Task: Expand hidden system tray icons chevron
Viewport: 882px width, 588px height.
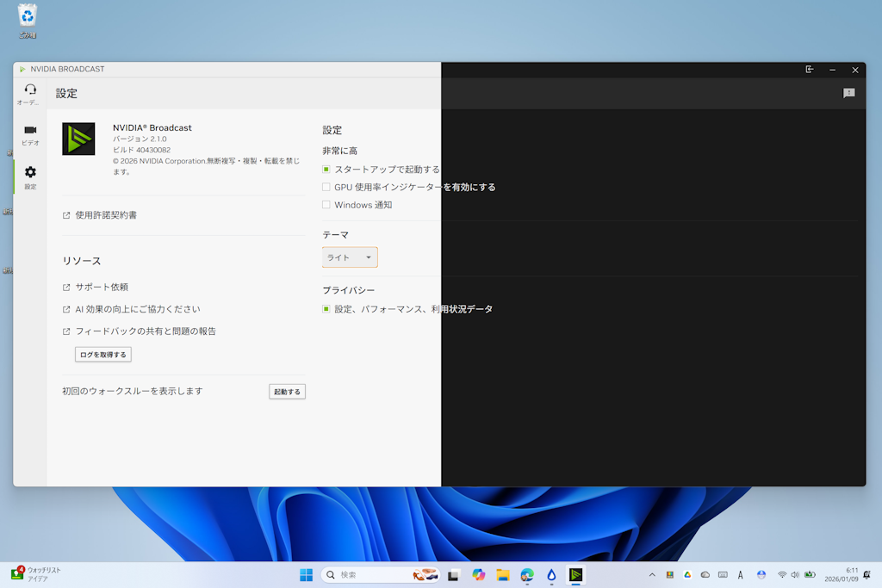Action: (x=651, y=574)
